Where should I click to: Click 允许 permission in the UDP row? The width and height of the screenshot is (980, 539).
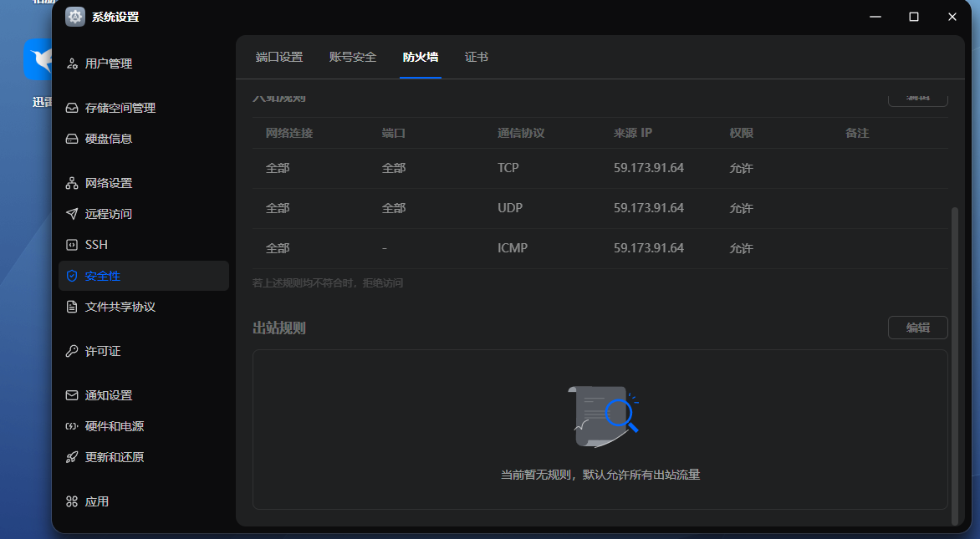(741, 208)
